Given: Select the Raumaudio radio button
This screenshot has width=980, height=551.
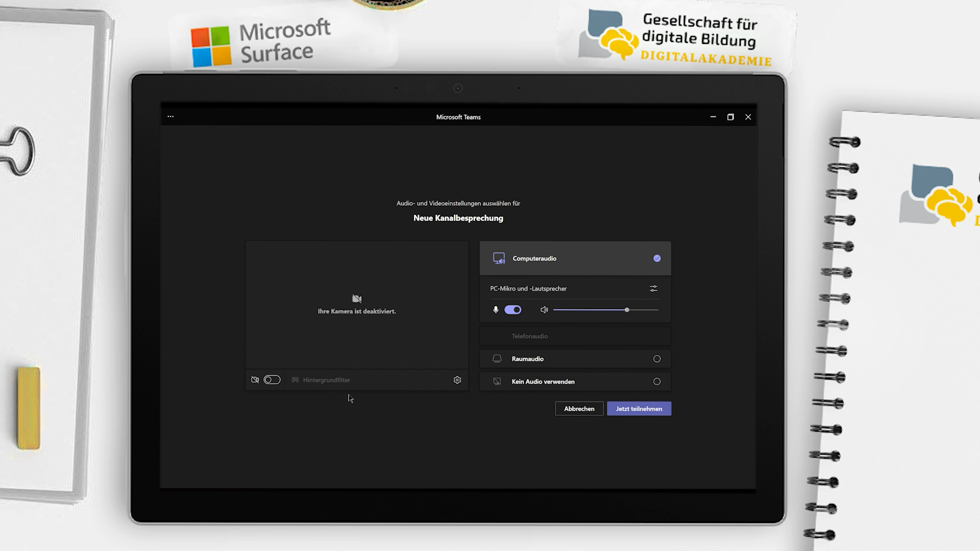Looking at the screenshot, I should [x=657, y=359].
